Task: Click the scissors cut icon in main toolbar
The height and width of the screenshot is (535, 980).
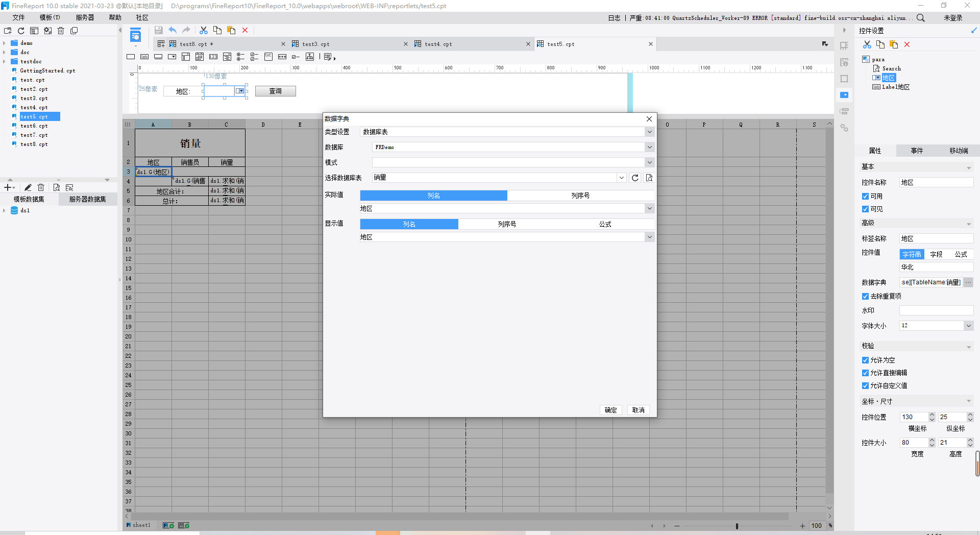Action: [204, 30]
